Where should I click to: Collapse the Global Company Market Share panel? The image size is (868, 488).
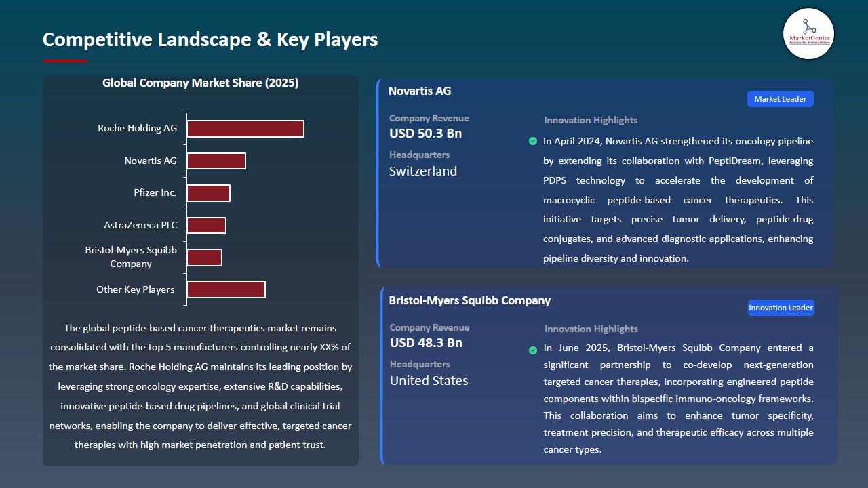click(x=200, y=83)
